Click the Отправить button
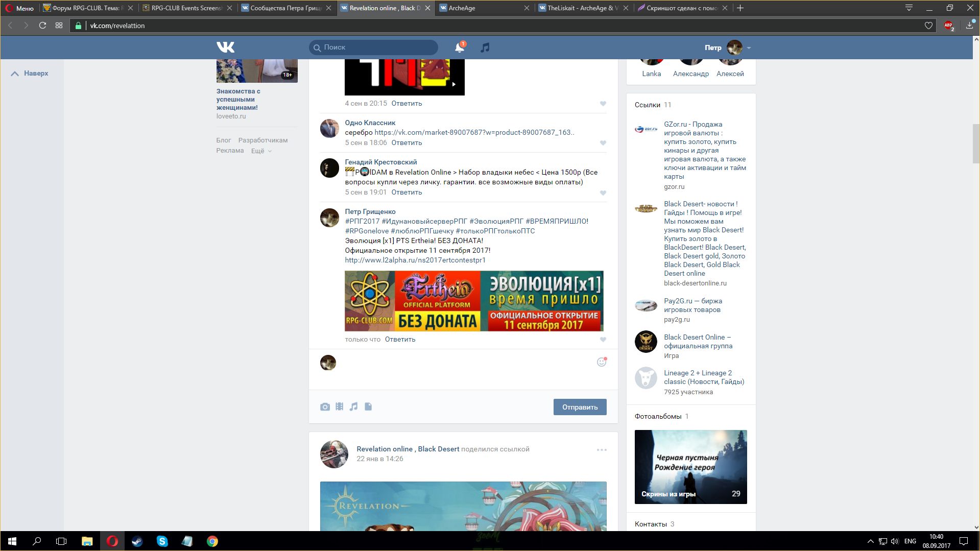The height and width of the screenshot is (551, 980). [580, 407]
